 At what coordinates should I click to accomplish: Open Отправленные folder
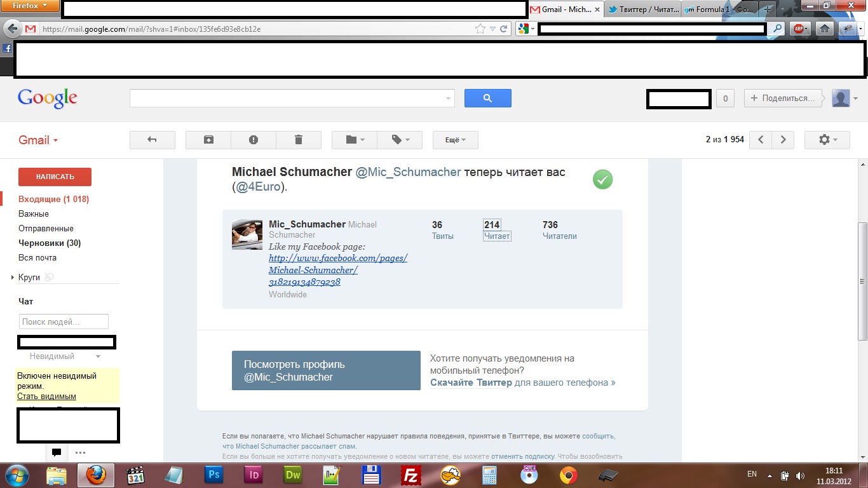click(x=46, y=229)
